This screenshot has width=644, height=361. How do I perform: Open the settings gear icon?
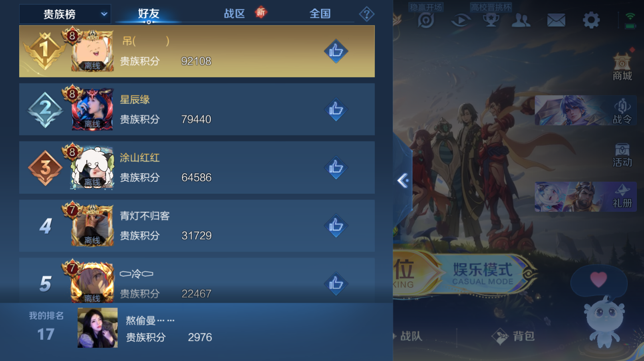[591, 20]
